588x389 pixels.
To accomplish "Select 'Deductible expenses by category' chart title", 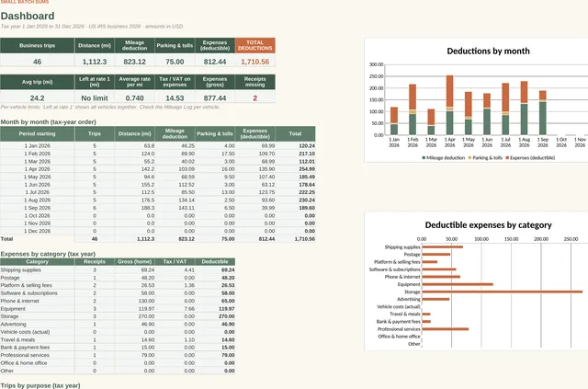I will click(x=488, y=225).
